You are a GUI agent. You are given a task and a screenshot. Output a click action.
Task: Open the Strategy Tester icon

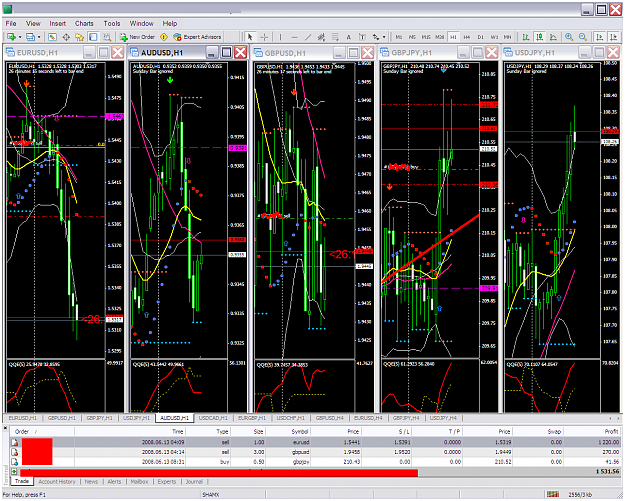click(106, 37)
